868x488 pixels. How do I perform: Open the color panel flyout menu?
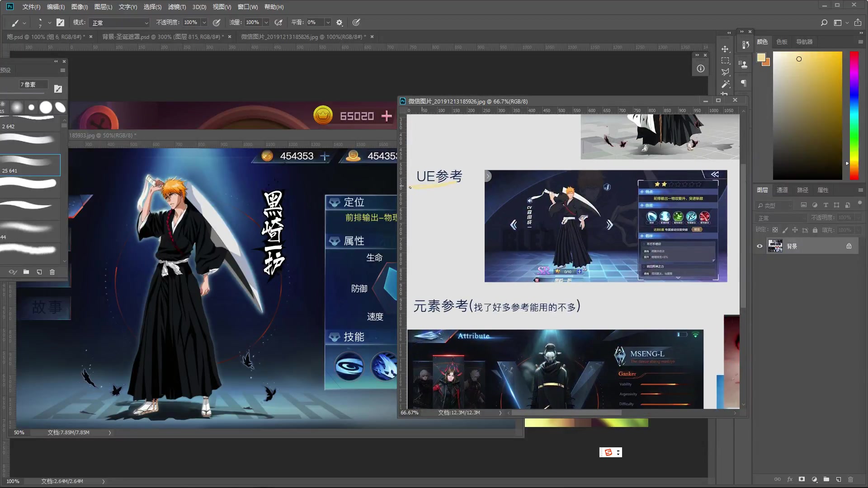(x=861, y=42)
